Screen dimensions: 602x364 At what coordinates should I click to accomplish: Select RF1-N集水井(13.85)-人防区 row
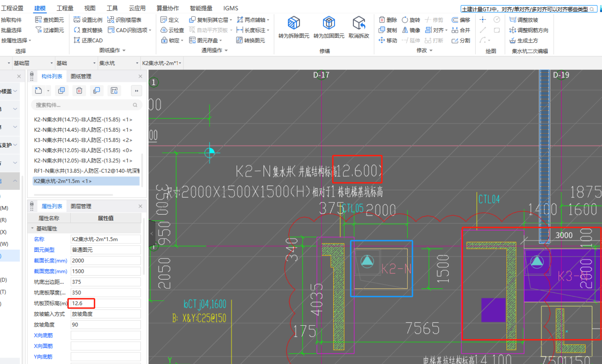86,171
